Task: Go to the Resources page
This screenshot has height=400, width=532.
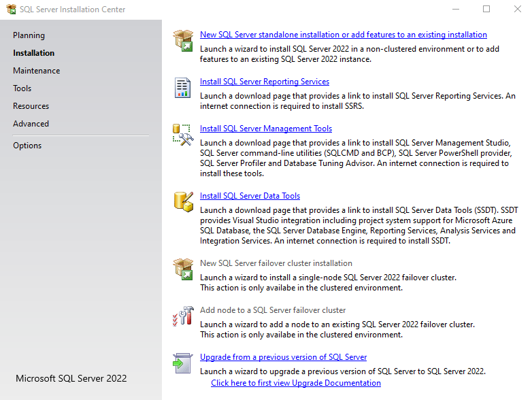Action: point(31,106)
